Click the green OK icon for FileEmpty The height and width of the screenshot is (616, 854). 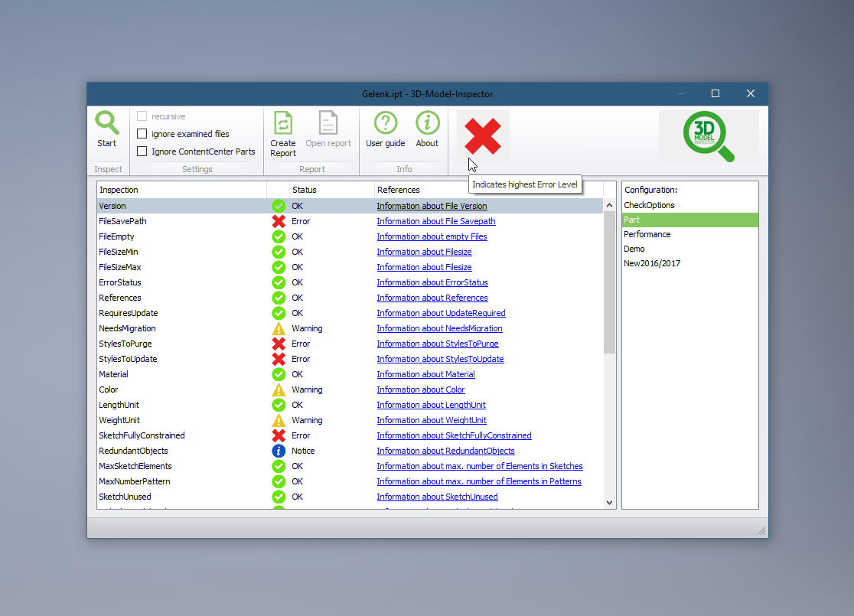[x=279, y=236]
